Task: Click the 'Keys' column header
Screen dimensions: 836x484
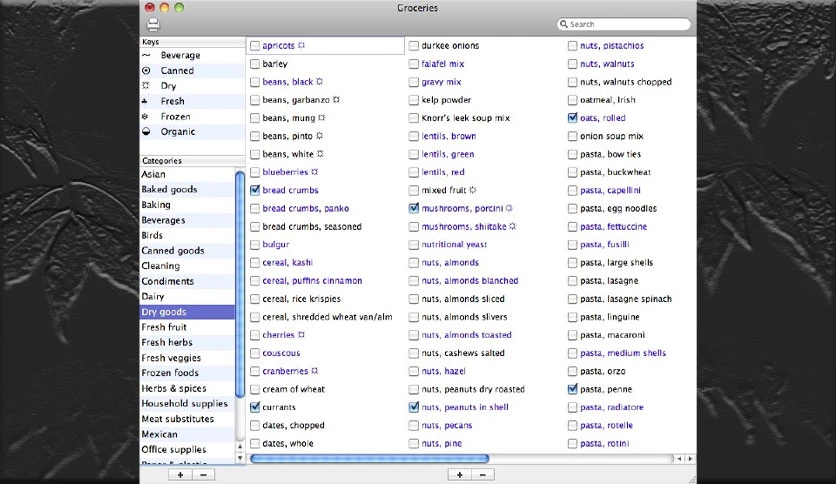Action: coord(192,42)
